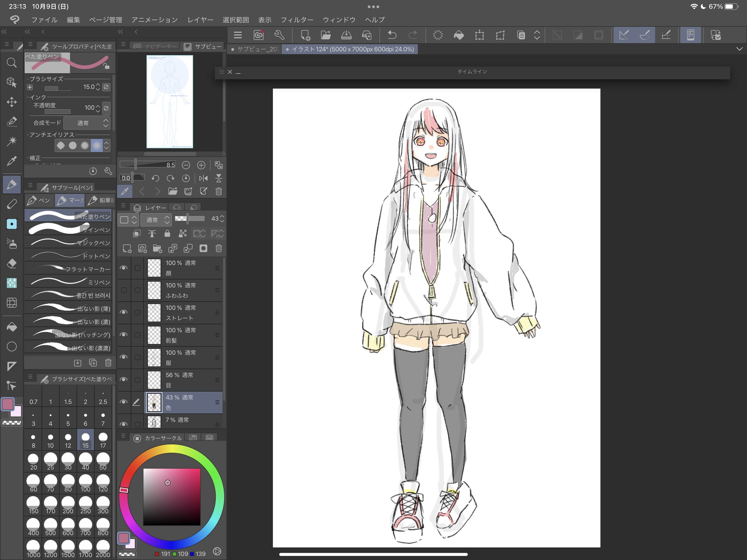Click Flip Horizontal icon in navigator
747x560 pixels.
point(203,178)
